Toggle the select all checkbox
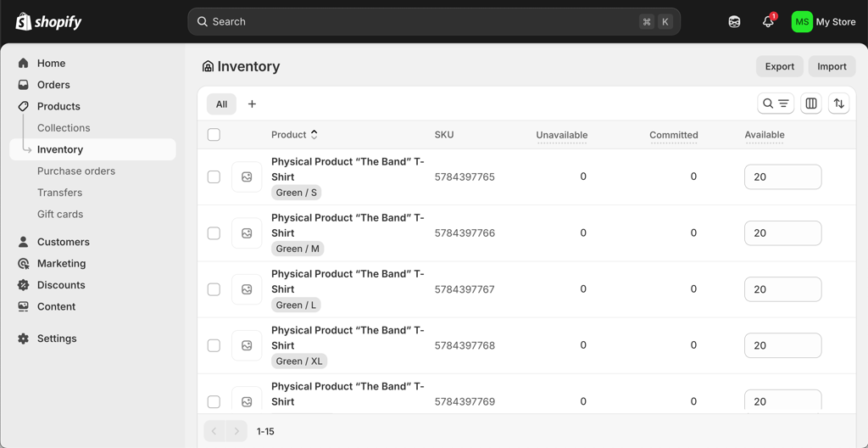 coord(214,135)
